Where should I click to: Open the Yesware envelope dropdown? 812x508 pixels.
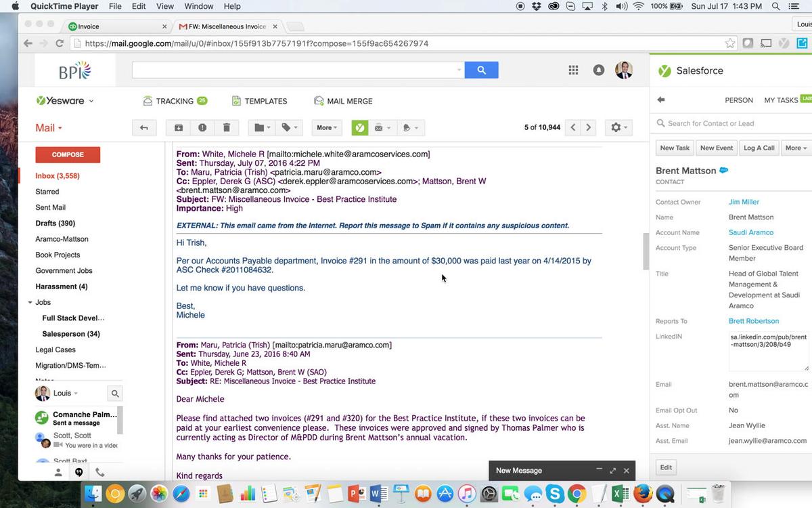pos(382,127)
